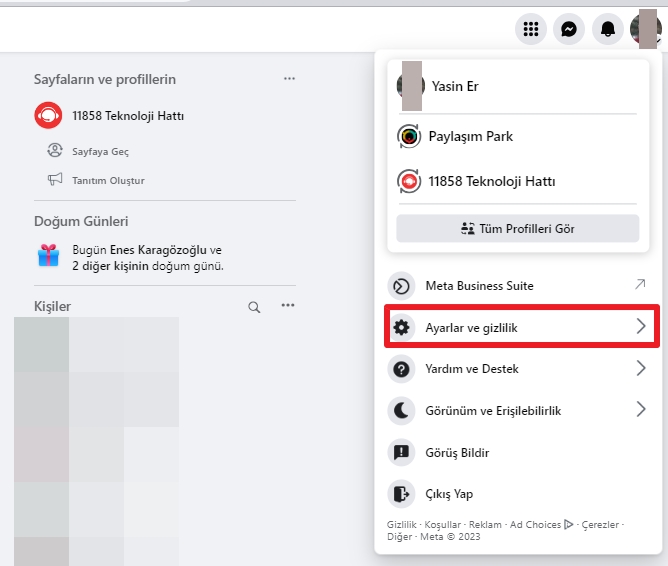Click the Tanıtım Oluştur link

pos(108,181)
